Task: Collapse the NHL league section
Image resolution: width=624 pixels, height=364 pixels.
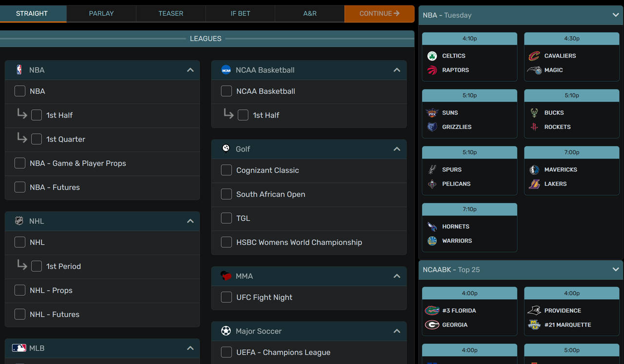Action: (190, 221)
